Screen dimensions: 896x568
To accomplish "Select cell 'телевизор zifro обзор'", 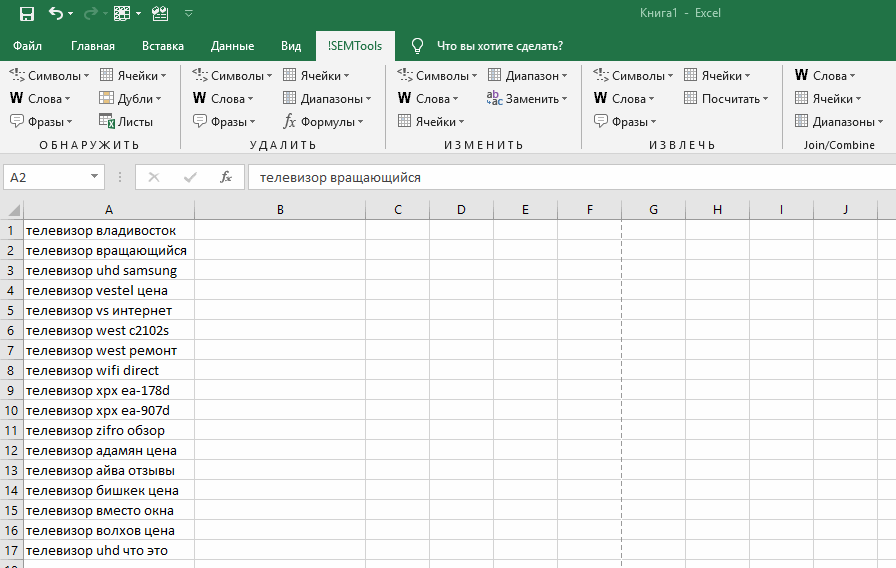I will pyautogui.click(x=109, y=430).
